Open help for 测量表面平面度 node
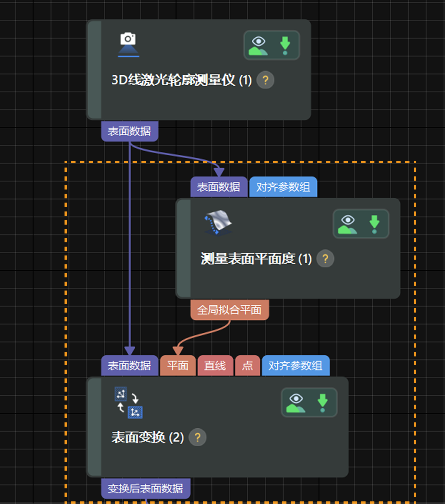Image resolution: width=445 pixels, height=504 pixels. coord(325,260)
